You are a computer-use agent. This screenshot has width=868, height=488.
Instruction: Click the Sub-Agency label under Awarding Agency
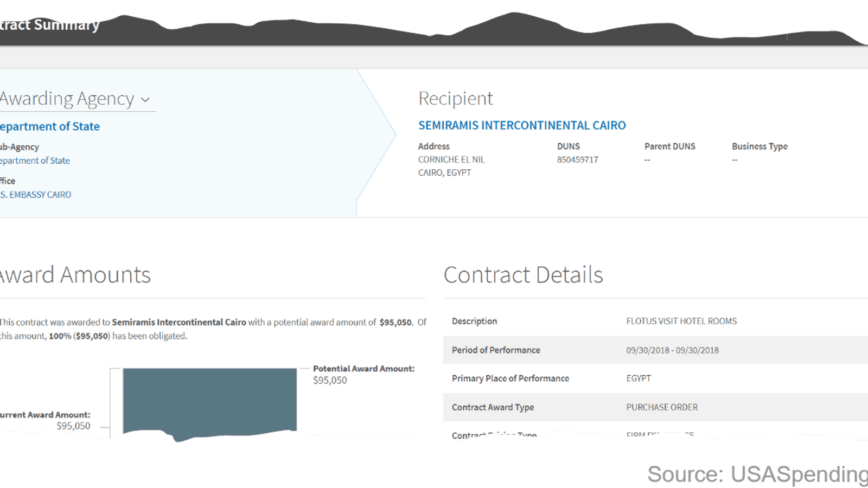20,147
